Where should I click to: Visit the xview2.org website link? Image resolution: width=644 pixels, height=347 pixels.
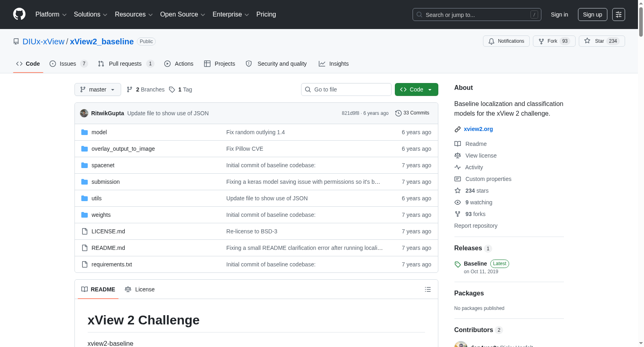[x=478, y=129]
